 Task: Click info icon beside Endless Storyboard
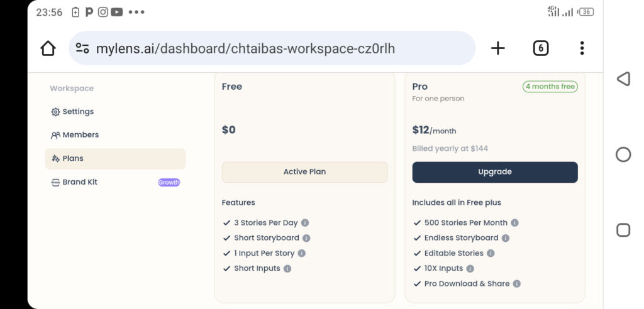click(x=506, y=238)
